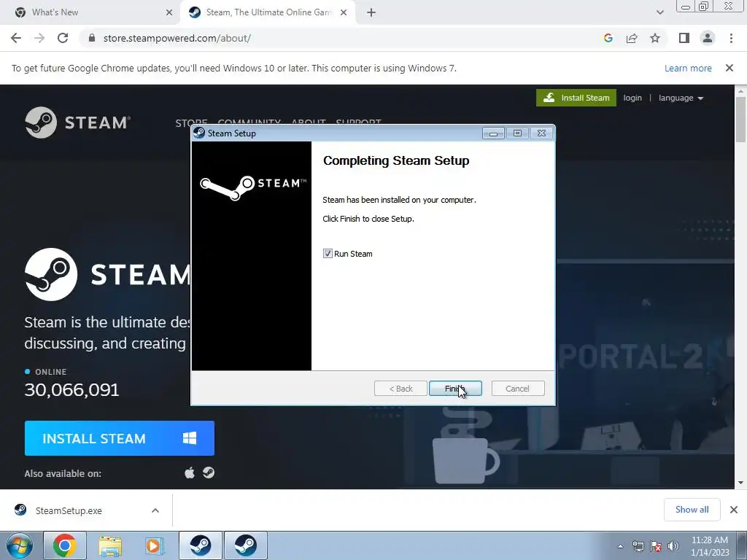
Task: Go back to previous page
Action: pos(16,38)
